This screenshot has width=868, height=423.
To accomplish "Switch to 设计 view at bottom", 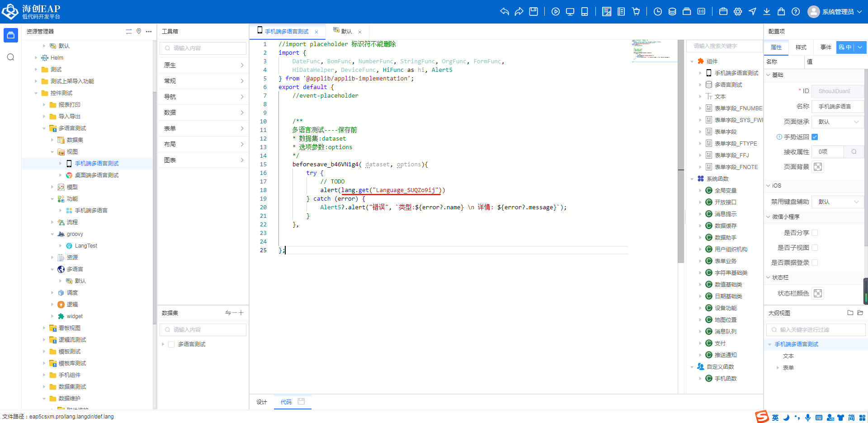I will pyautogui.click(x=262, y=402).
